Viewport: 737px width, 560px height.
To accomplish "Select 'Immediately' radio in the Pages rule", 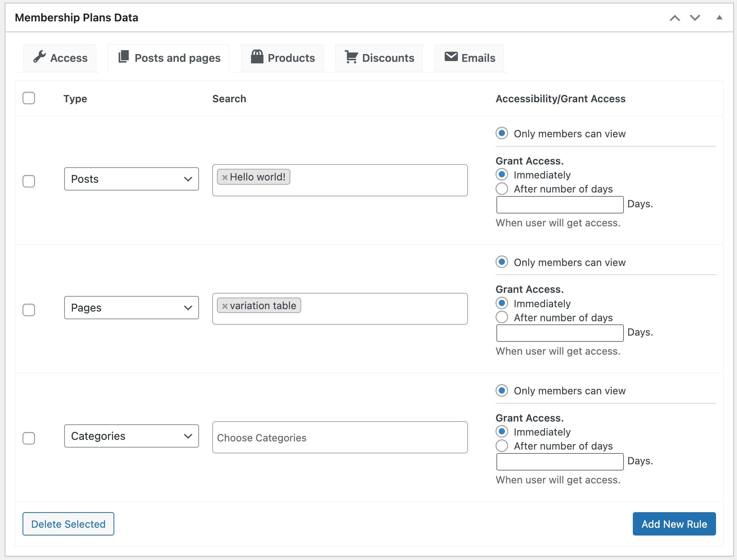I will [x=502, y=303].
